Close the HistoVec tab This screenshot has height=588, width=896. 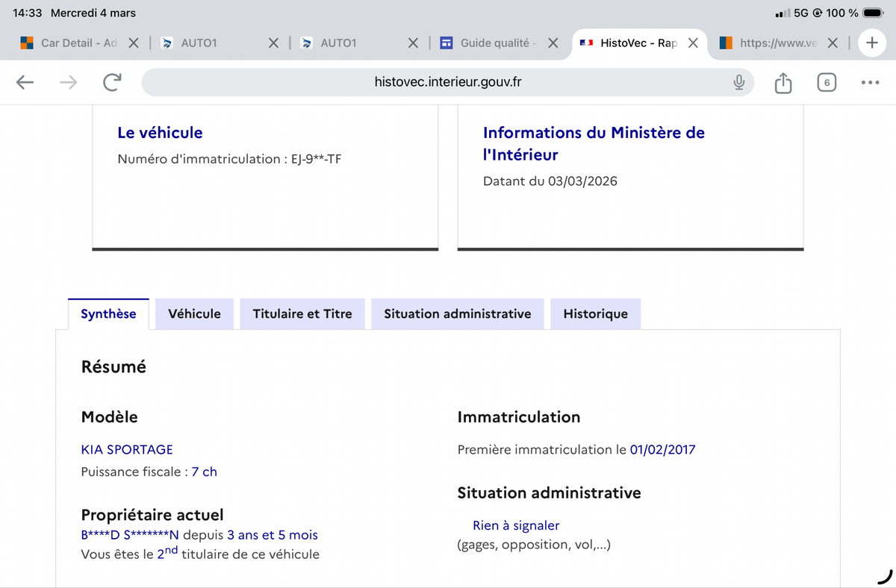693,43
